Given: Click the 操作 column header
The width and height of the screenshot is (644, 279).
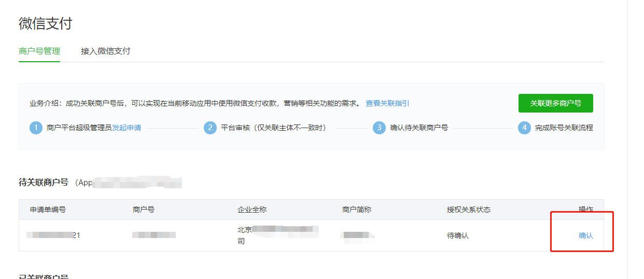Looking at the screenshot, I should coord(586,209).
